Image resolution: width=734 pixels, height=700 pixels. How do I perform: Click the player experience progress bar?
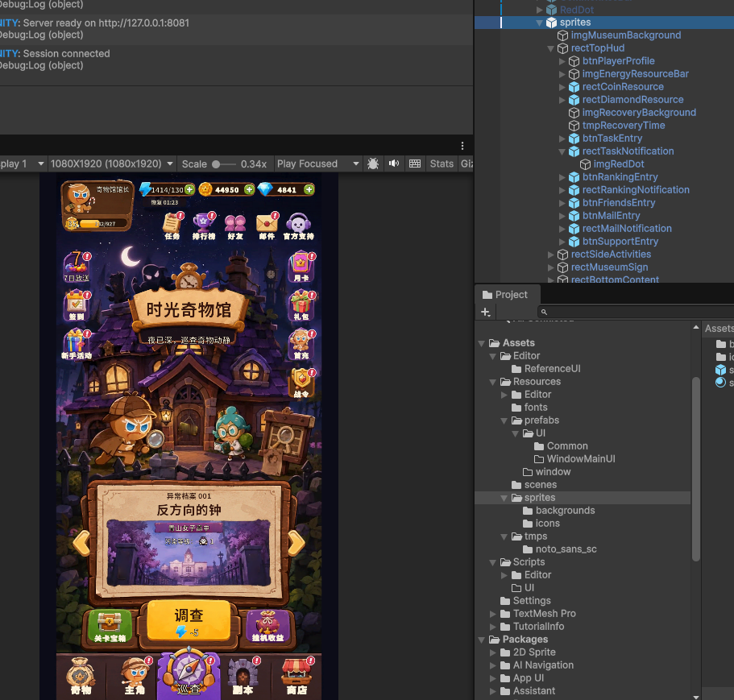[102, 224]
